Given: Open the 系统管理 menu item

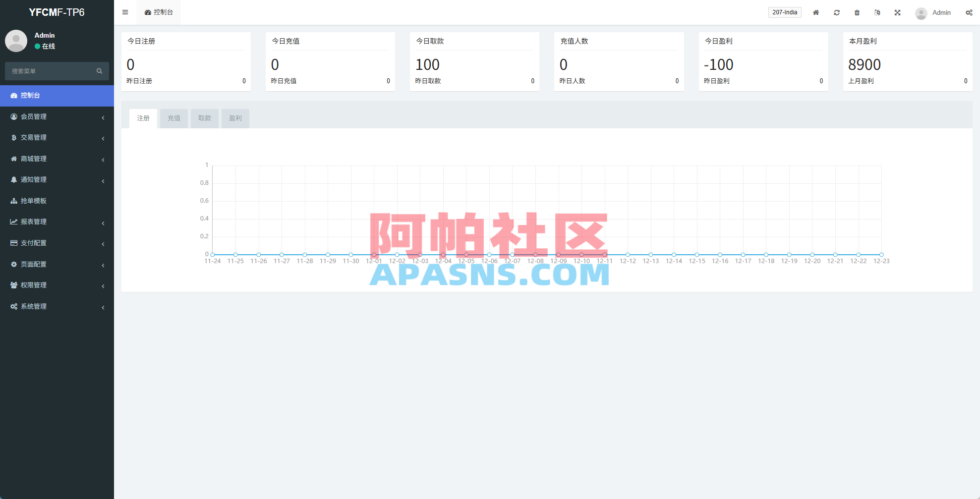Looking at the screenshot, I should (x=57, y=307).
